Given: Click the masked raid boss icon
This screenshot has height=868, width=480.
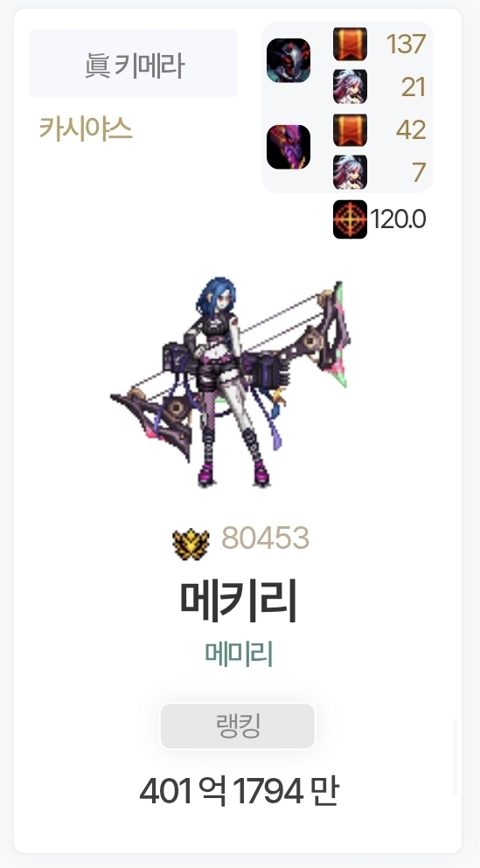Looking at the screenshot, I should 289,60.
